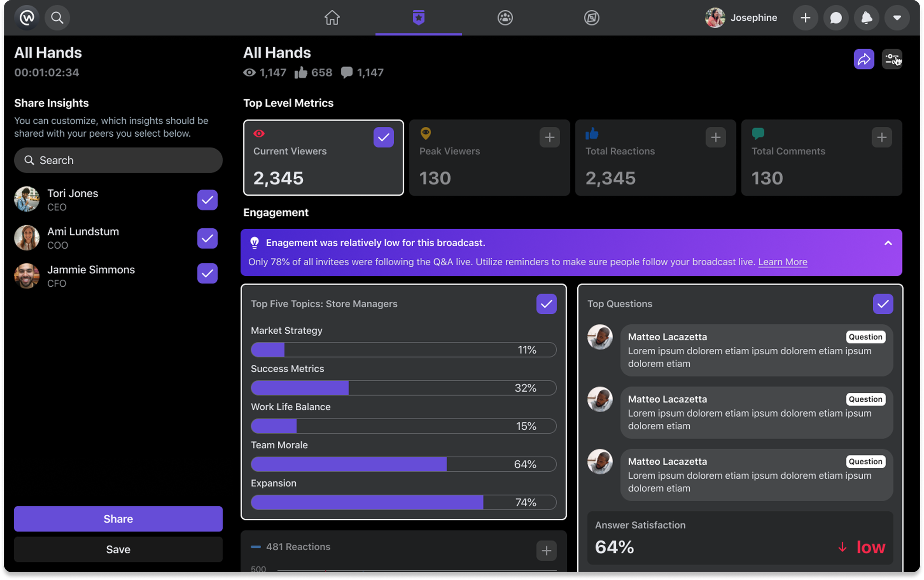Open notifications bell icon

pyautogui.click(x=866, y=18)
